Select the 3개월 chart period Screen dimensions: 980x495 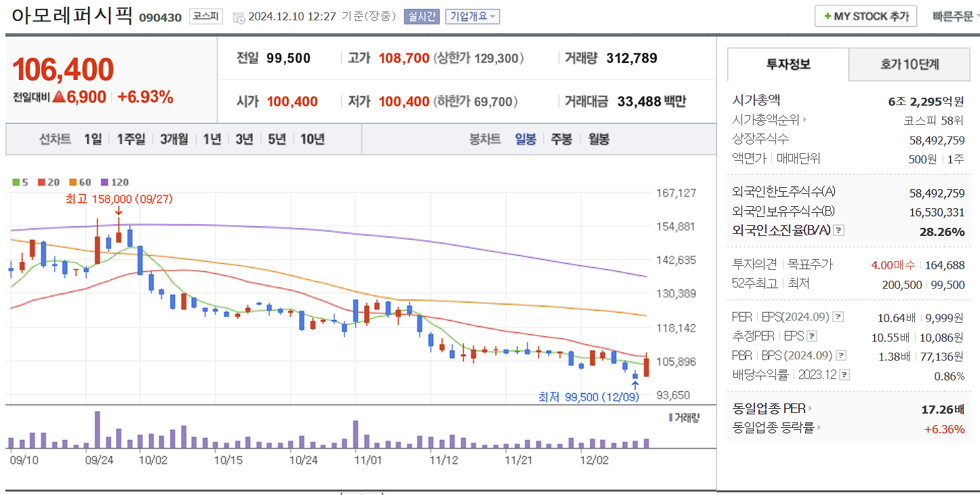[173, 138]
